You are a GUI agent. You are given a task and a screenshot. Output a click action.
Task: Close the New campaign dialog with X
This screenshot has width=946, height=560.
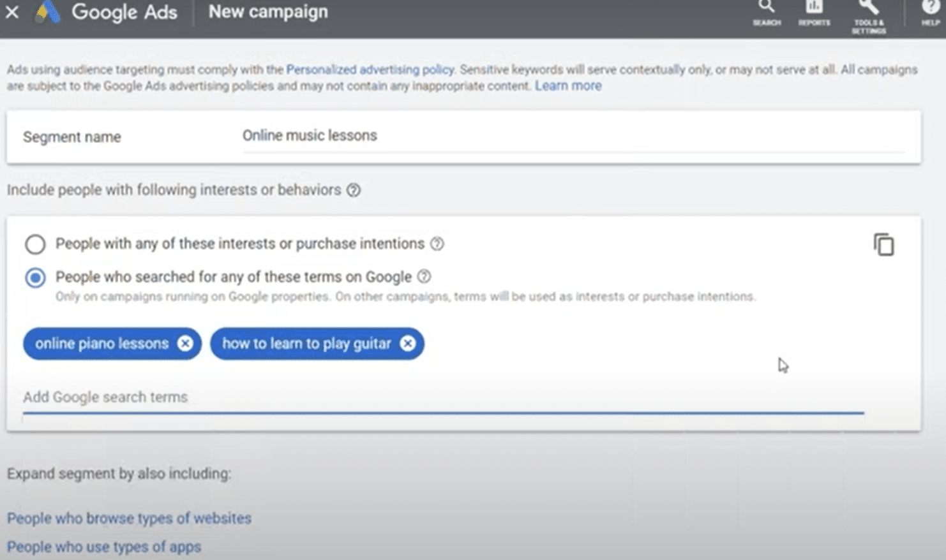pos(12,11)
